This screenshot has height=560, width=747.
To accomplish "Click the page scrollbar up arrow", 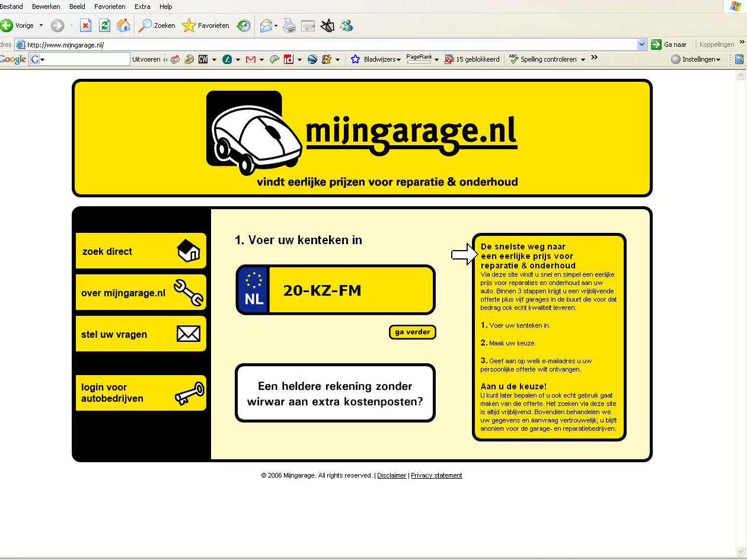I will click(x=740, y=75).
